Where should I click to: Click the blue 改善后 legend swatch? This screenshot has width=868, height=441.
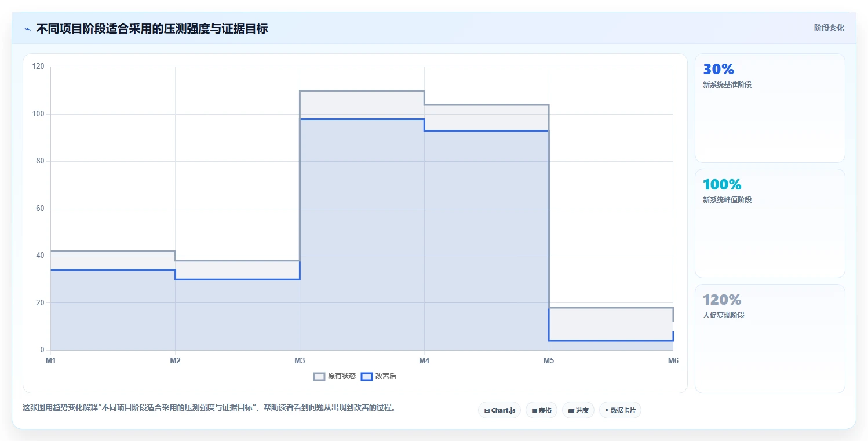pyautogui.click(x=366, y=377)
